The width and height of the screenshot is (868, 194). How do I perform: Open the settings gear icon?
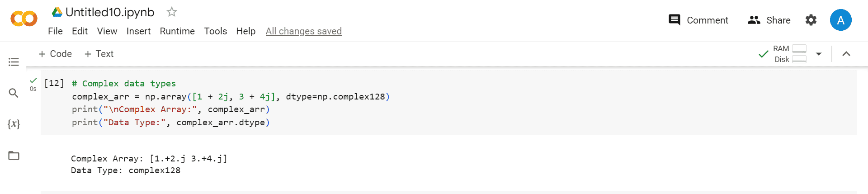[x=811, y=20]
